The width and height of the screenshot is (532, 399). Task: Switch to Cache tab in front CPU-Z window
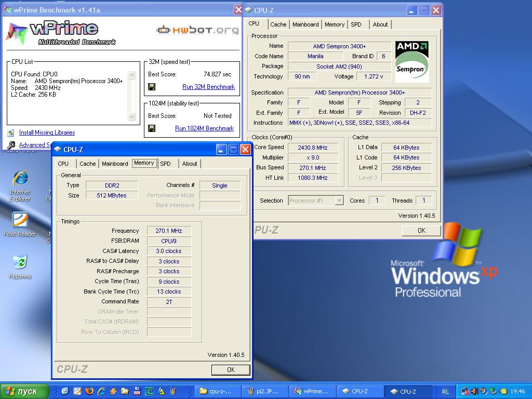click(x=87, y=164)
